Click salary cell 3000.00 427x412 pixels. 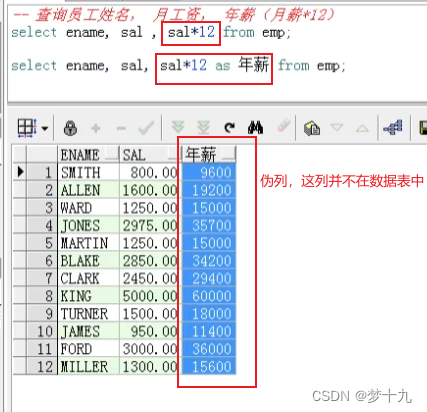point(149,349)
